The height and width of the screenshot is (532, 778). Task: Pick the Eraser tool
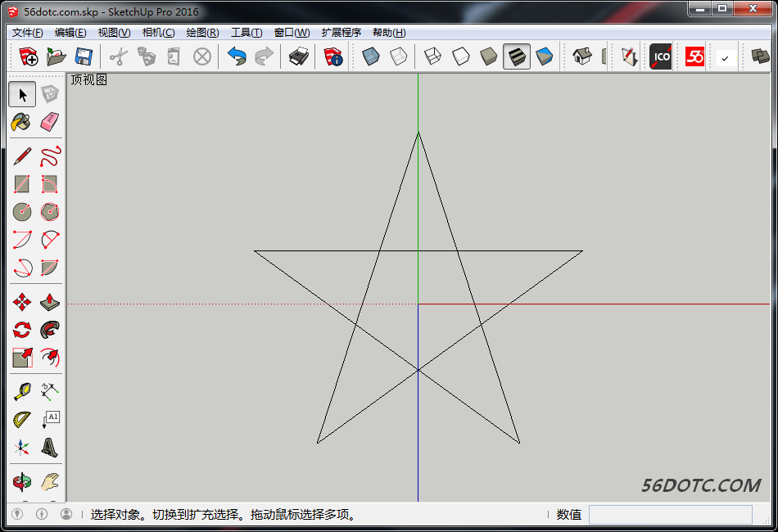coord(49,123)
